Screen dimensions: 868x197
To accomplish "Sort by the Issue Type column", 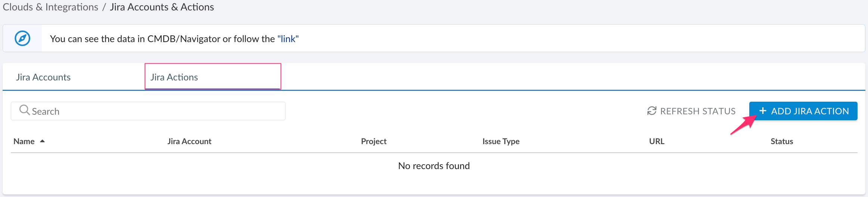I will pos(501,142).
